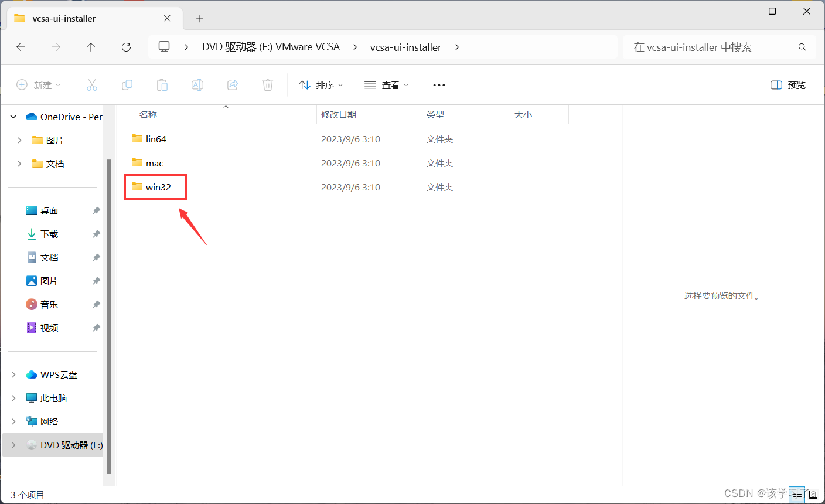Open the 查看 view dropdown
825x504 pixels.
pyautogui.click(x=387, y=85)
